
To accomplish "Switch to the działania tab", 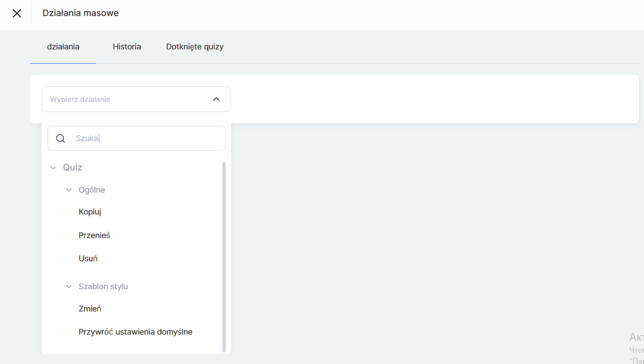I will (x=63, y=47).
